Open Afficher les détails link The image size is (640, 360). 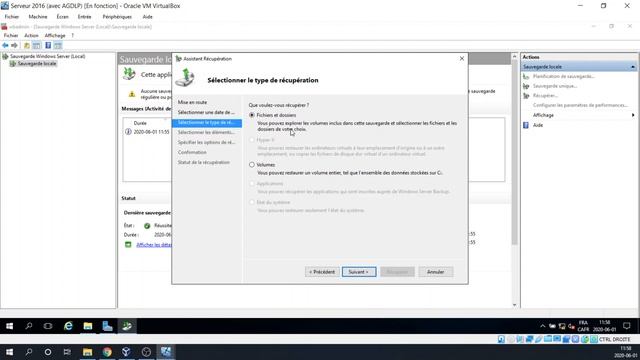pyautogui.click(x=154, y=244)
